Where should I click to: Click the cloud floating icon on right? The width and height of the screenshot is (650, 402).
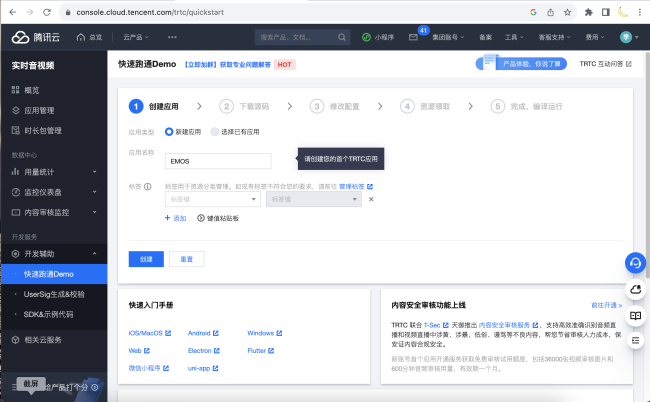(635, 289)
